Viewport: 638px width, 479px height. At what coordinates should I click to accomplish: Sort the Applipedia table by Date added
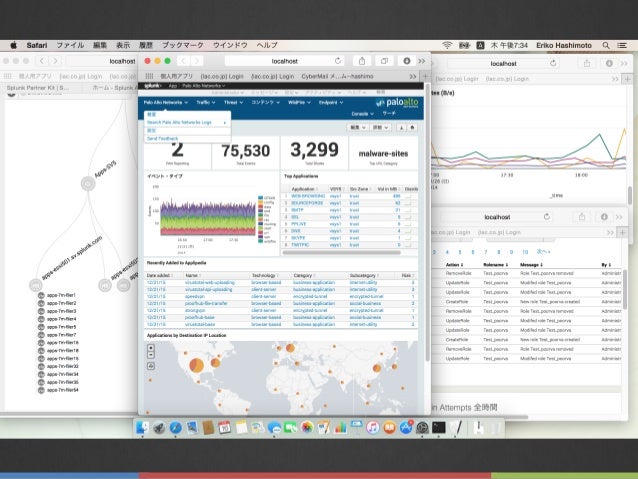[160, 276]
